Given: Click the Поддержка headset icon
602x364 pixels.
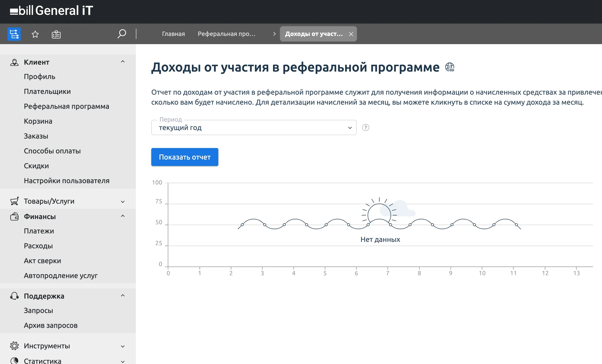Looking at the screenshot, I should pyautogui.click(x=14, y=296).
